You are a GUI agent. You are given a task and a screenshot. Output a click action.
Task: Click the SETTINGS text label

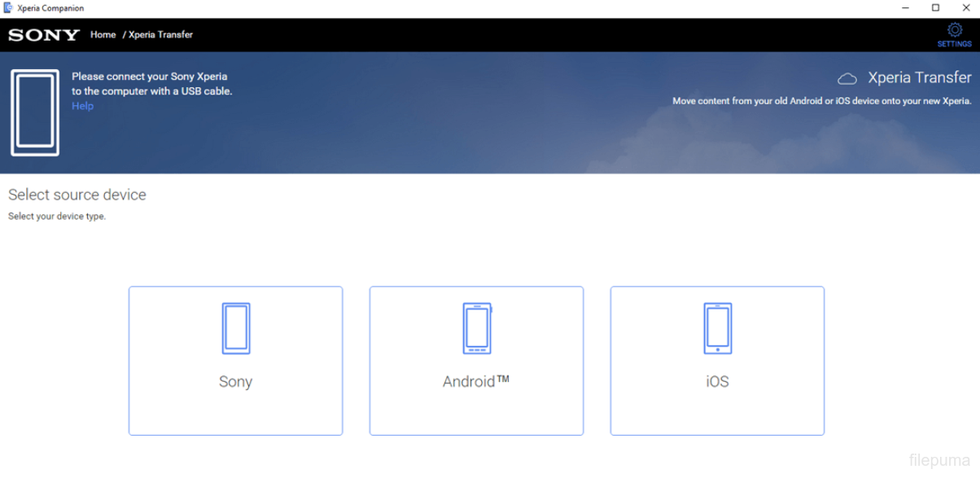click(954, 44)
